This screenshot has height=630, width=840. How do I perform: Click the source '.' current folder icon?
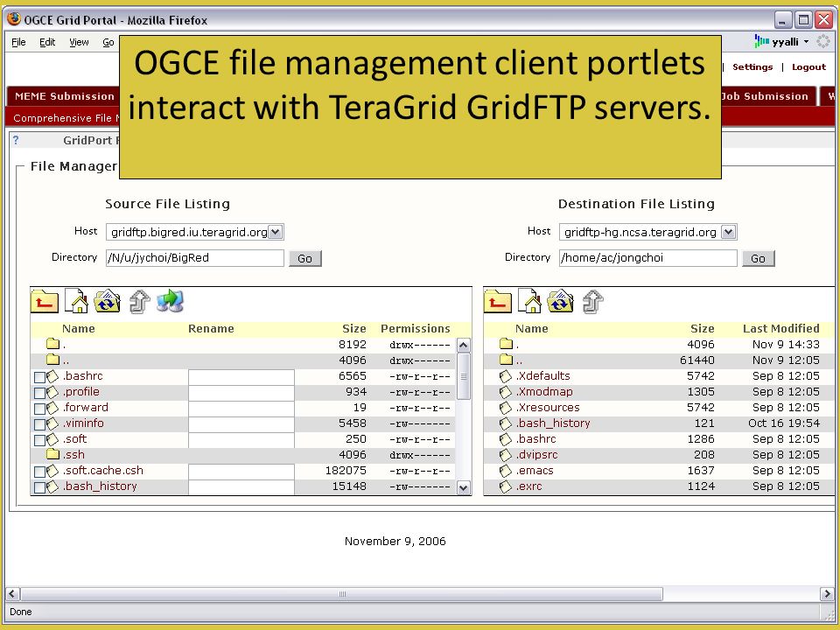tap(52, 343)
